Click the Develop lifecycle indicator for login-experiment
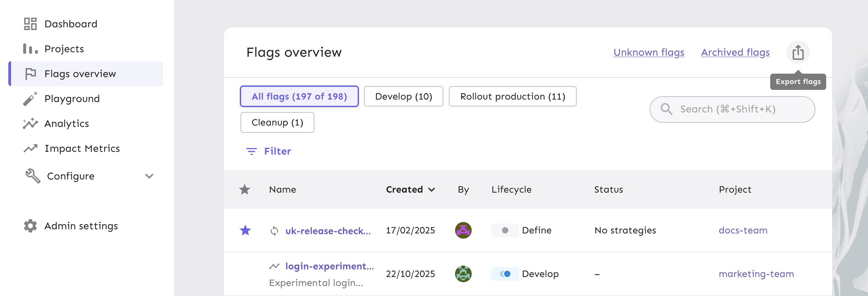 click(x=505, y=274)
